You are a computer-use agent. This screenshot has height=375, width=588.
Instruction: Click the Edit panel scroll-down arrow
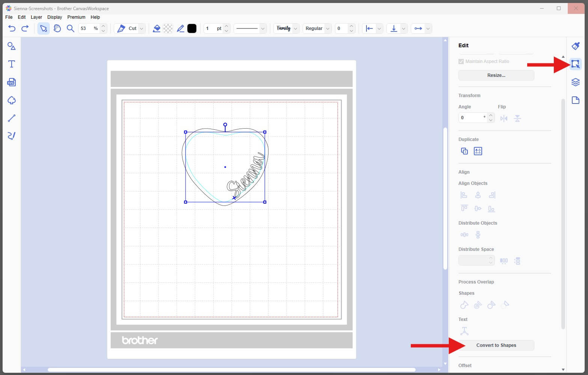tap(563, 369)
